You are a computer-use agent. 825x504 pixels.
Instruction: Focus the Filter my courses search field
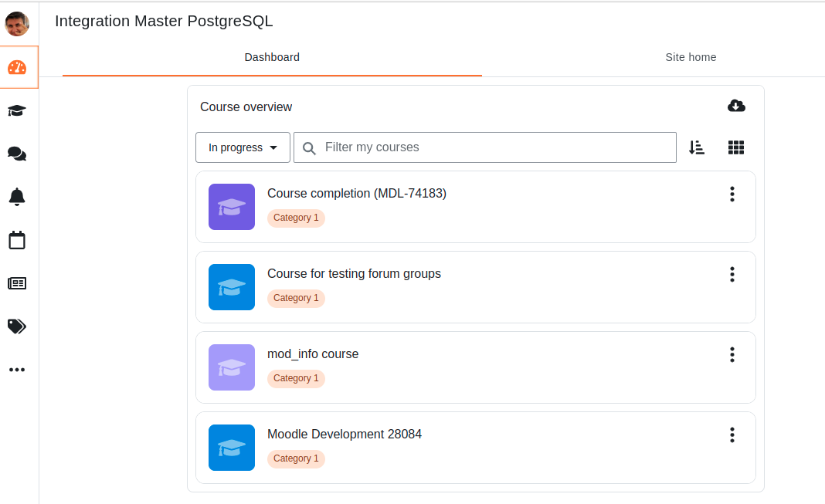[484, 147]
